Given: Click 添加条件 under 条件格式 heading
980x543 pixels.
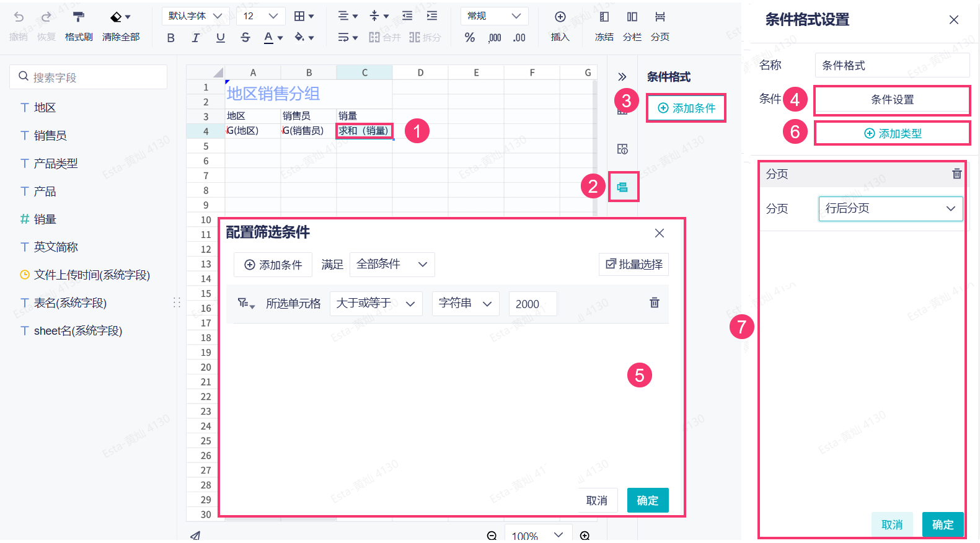Looking at the screenshot, I should click(x=686, y=108).
